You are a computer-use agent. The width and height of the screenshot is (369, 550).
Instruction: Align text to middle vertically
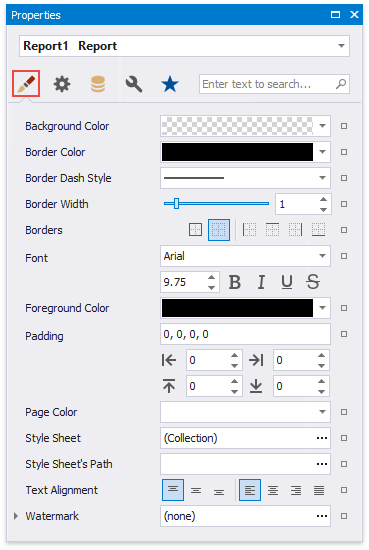point(196,490)
